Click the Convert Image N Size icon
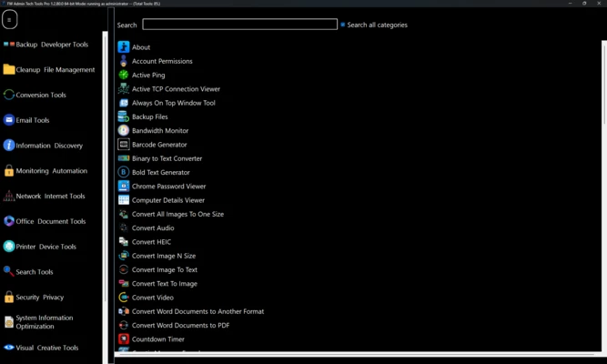Viewport: 607px width, 364px height. click(124, 256)
